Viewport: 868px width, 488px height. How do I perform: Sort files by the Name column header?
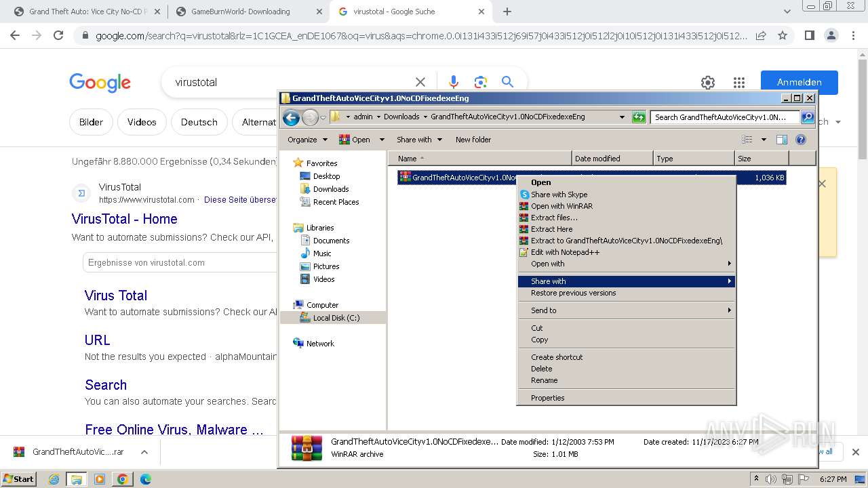(479, 159)
